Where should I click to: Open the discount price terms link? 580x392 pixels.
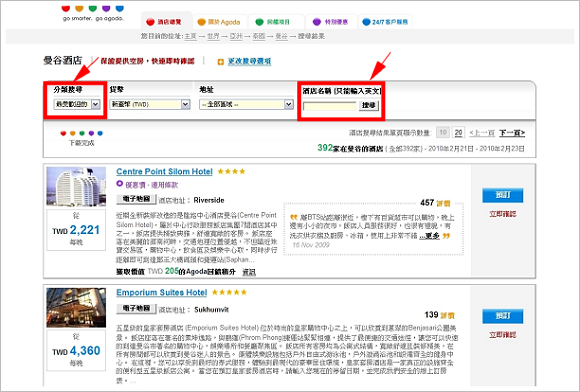152,185
